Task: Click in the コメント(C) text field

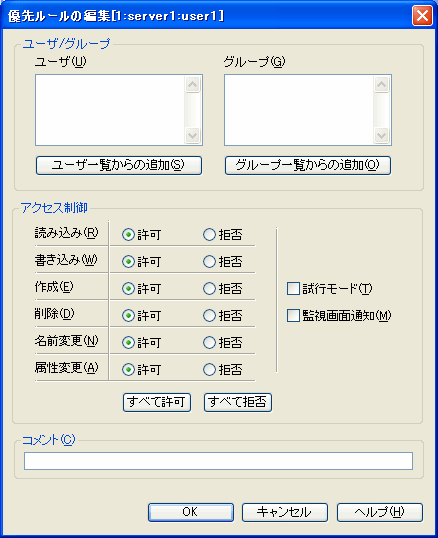Action: click(218, 461)
